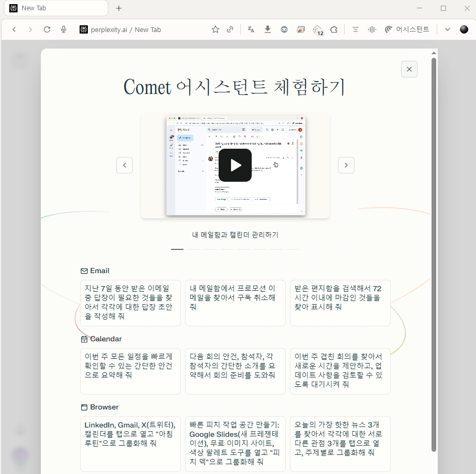The image size is (476, 474).
Task: Close the Comet assistant dialog
Action: (x=409, y=69)
